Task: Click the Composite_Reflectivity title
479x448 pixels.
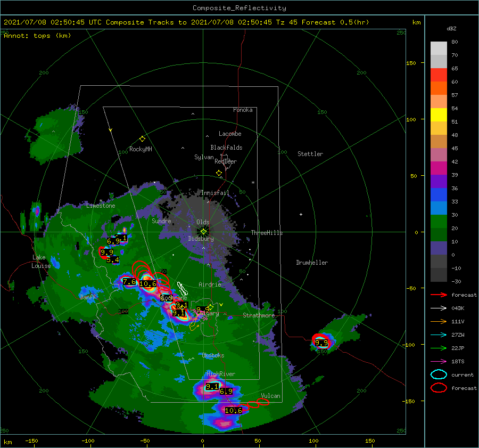Action: (x=240, y=8)
